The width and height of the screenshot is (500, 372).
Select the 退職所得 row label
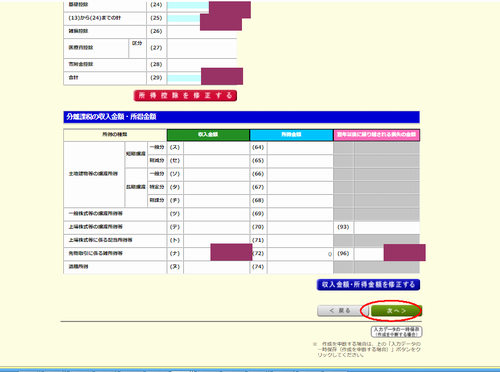(x=78, y=267)
